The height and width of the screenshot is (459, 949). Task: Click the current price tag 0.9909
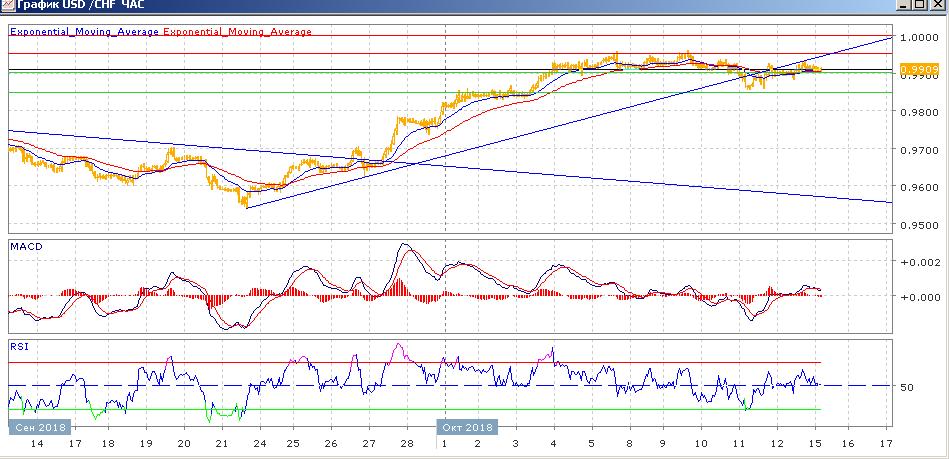(919, 70)
